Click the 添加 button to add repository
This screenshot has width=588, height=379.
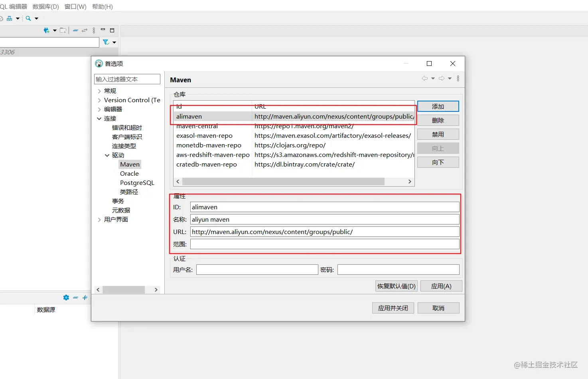point(438,106)
